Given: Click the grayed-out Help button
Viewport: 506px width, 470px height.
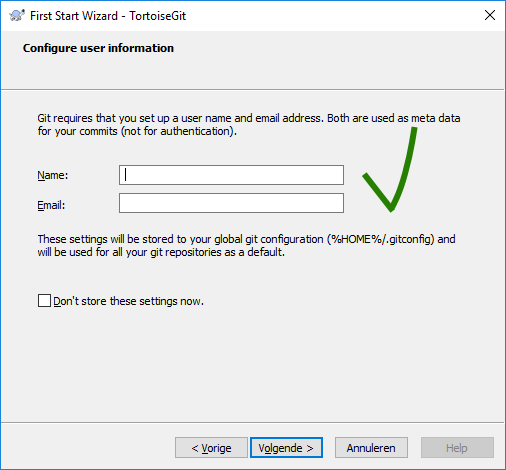Looking at the screenshot, I should click(457, 448).
